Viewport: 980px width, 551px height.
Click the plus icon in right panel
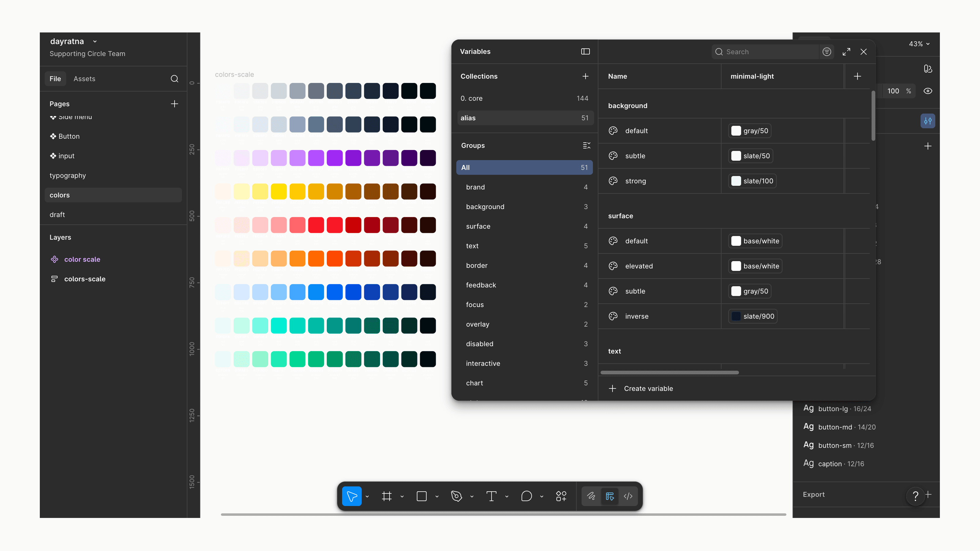pos(928,146)
